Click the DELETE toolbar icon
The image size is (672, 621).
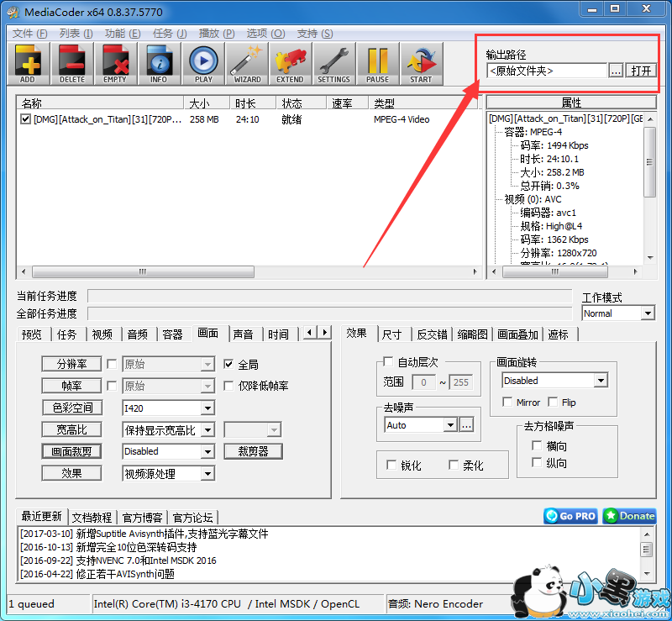pos(72,64)
